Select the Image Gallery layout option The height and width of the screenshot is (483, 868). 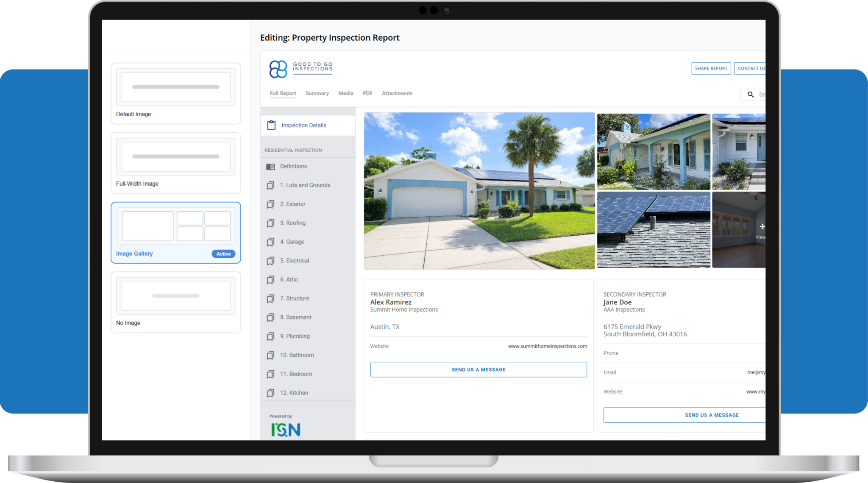[x=176, y=233]
